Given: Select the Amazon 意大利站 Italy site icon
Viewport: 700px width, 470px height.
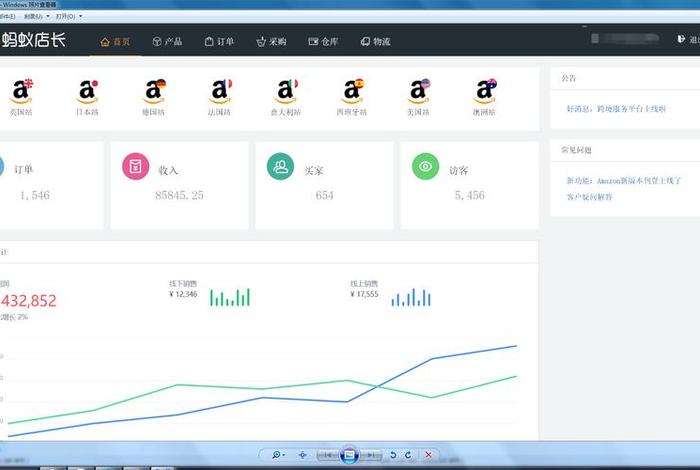Looking at the screenshot, I should (286, 91).
